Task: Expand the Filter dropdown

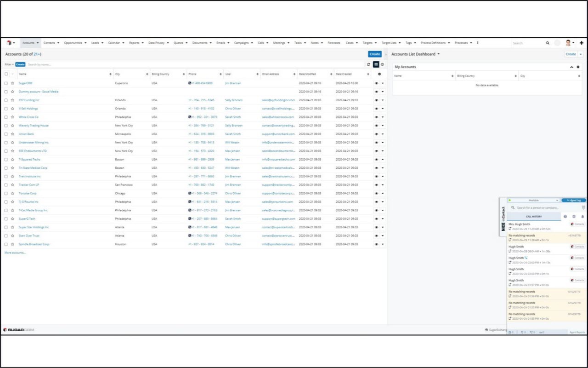Action: coord(9,64)
